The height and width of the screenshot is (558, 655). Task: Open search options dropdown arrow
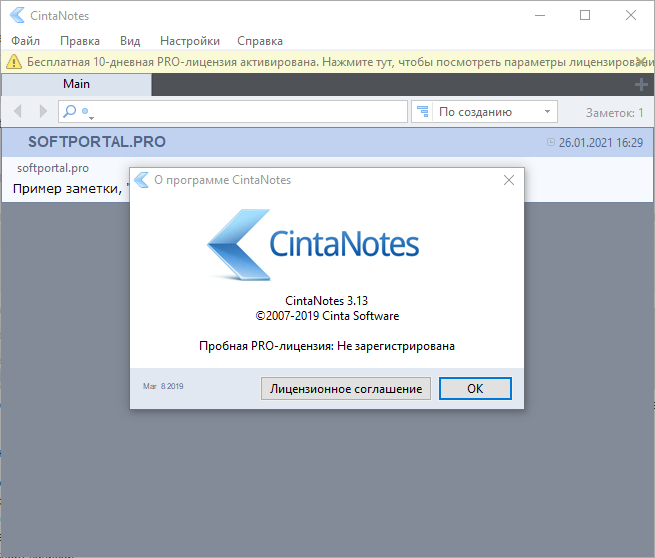(91, 118)
